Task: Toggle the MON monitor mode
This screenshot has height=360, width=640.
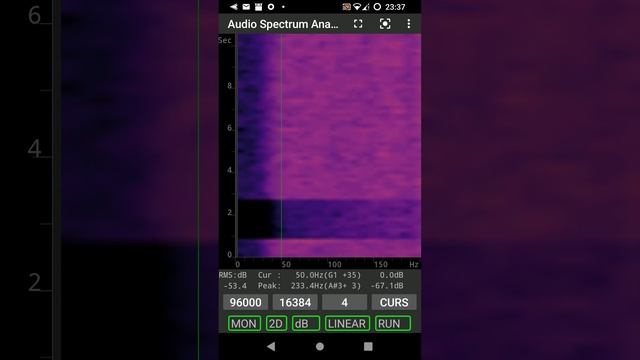Action: click(244, 324)
